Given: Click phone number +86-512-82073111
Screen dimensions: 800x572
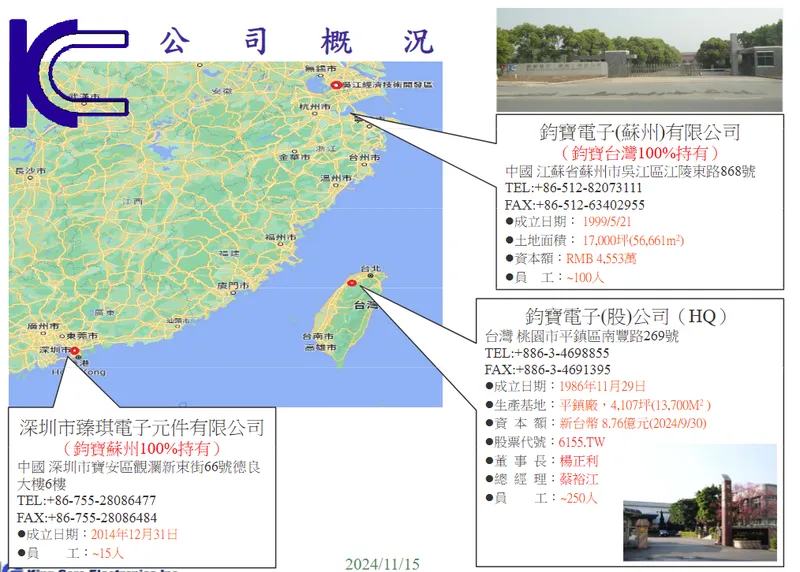Looking at the screenshot, I should [x=588, y=188].
